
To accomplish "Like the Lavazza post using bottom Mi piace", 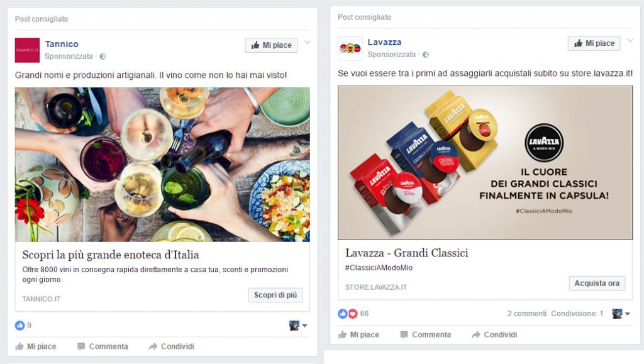I will [x=358, y=334].
